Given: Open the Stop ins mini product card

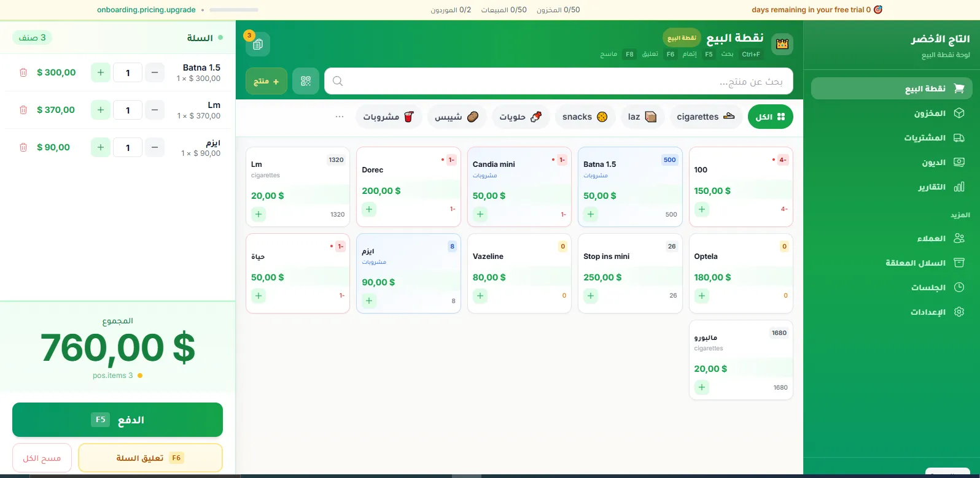Looking at the screenshot, I should (x=630, y=273).
